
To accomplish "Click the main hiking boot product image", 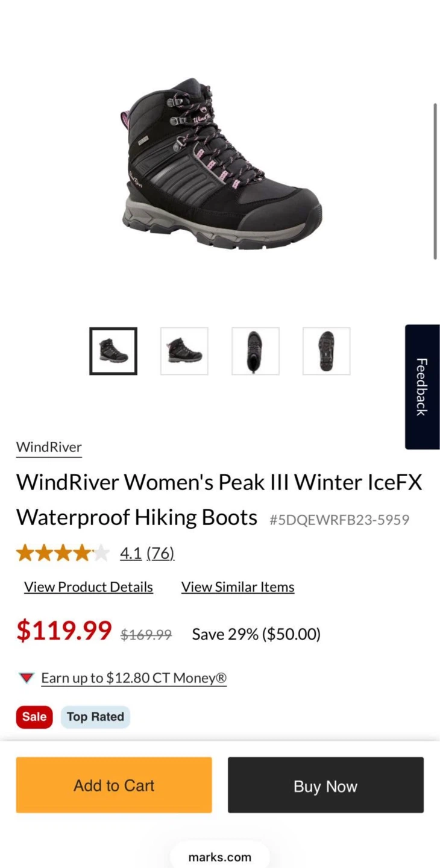I will pyautogui.click(x=220, y=163).
